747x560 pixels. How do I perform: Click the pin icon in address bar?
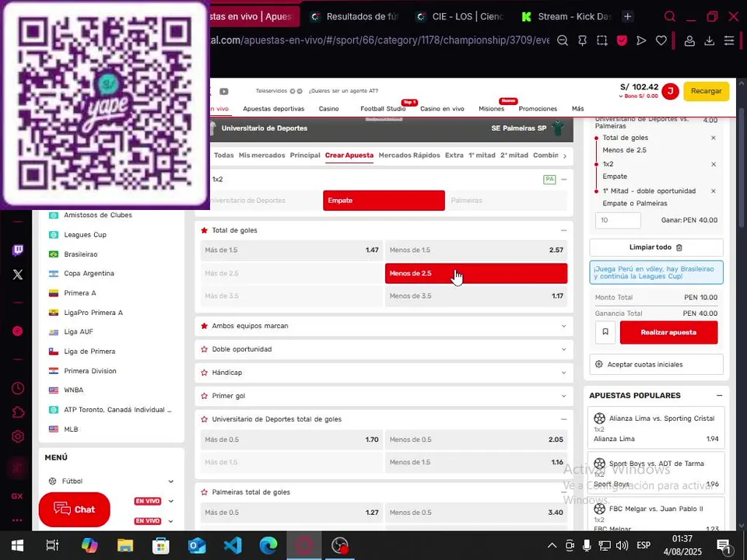click(x=582, y=40)
